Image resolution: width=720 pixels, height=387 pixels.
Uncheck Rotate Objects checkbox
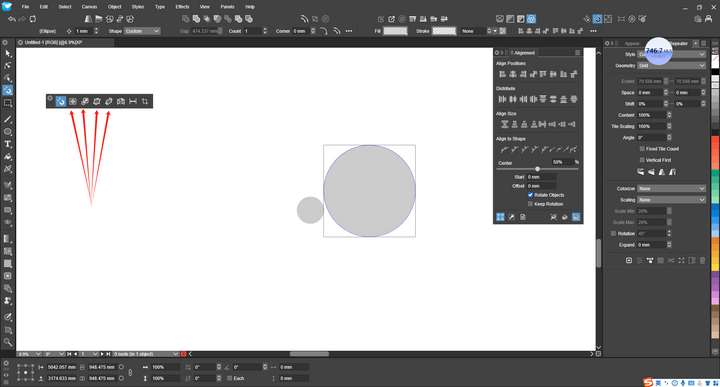[x=530, y=195]
